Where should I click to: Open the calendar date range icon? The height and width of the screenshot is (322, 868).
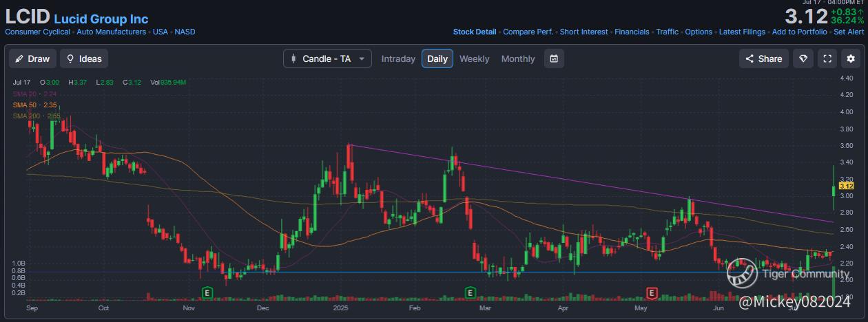(x=554, y=58)
